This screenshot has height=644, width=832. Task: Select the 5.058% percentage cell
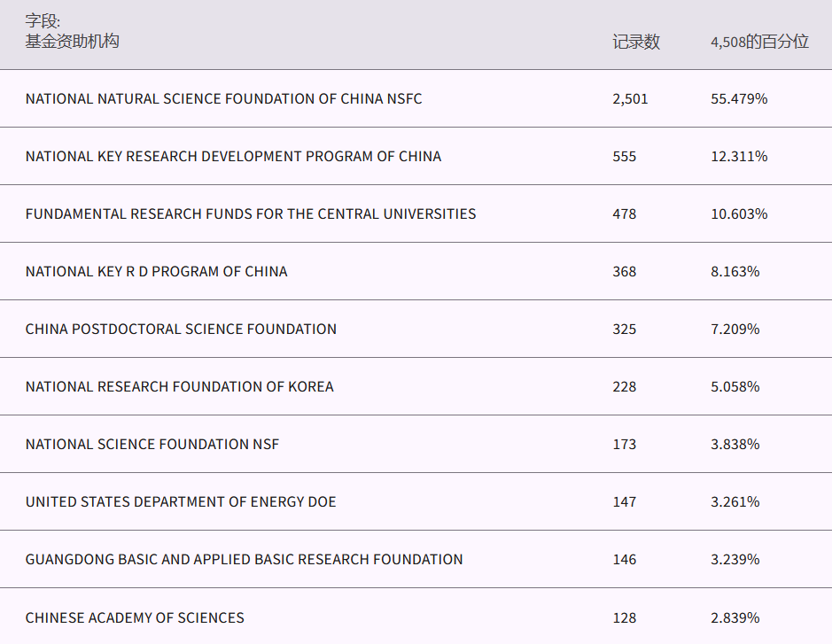[x=735, y=387]
